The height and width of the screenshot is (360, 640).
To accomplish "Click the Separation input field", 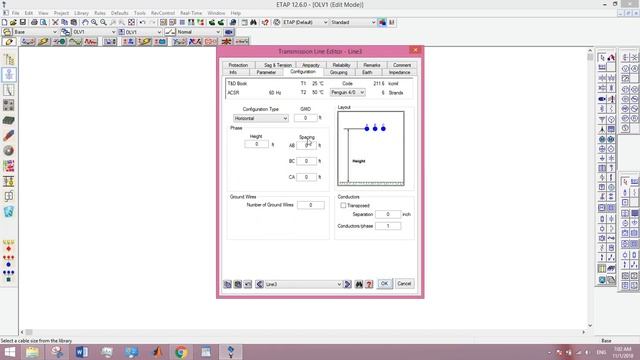I will tap(388, 214).
